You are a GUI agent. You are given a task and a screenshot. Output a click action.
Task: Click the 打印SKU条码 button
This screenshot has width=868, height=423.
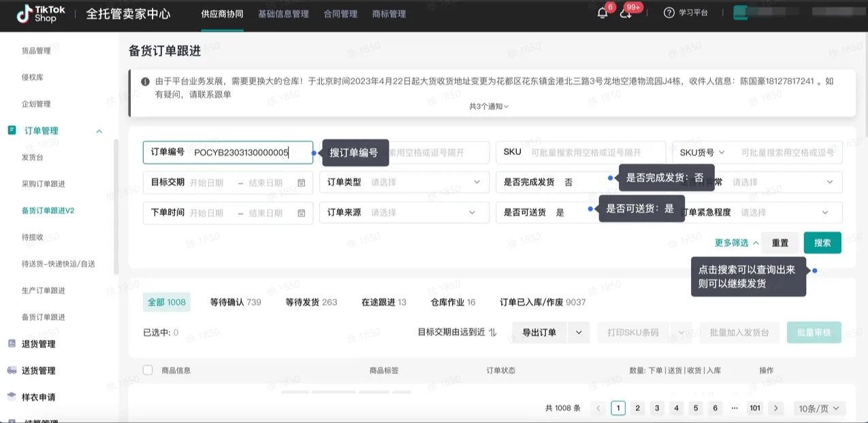(633, 333)
